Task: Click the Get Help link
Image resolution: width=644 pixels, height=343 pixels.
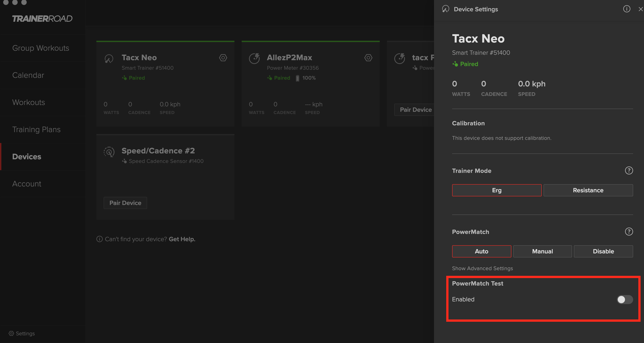Action: [x=182, y=239]
